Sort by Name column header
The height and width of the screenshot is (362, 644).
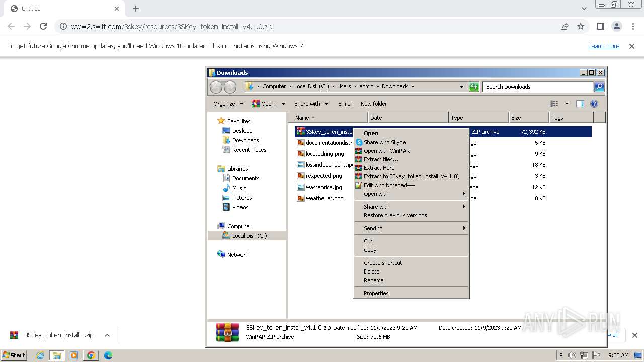(x=328, y=118)
